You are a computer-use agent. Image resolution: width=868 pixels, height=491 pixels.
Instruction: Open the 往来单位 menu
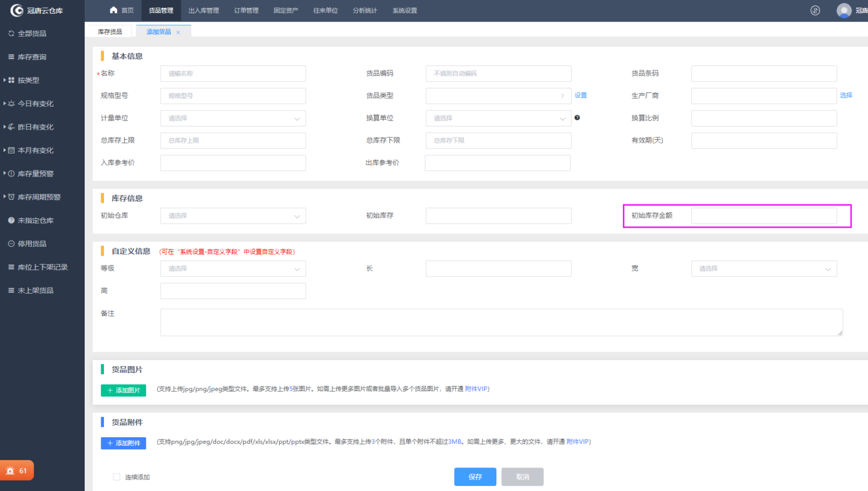tap(325, 10)
